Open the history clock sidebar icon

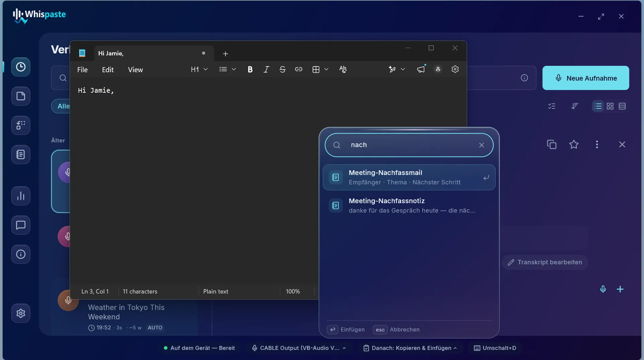[21, 67]
